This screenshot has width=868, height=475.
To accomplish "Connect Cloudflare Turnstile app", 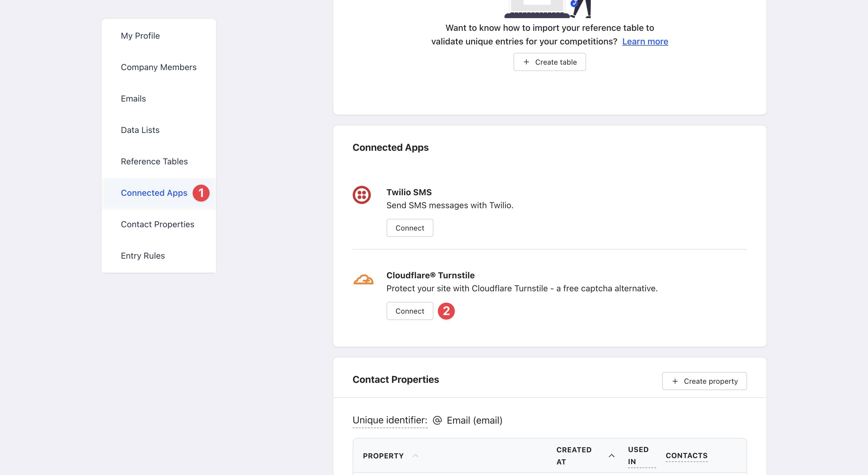I will click(410, 311).
